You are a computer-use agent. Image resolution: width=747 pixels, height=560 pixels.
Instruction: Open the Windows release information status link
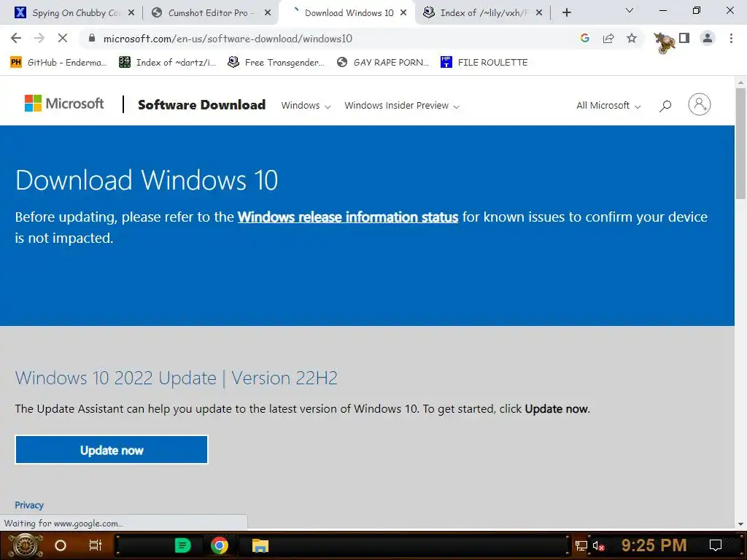pos(348,217)
